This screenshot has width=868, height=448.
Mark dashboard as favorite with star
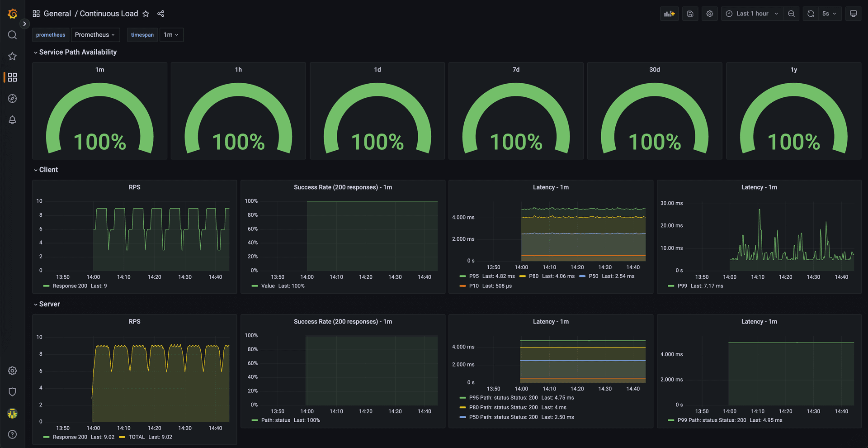point(146,14)
